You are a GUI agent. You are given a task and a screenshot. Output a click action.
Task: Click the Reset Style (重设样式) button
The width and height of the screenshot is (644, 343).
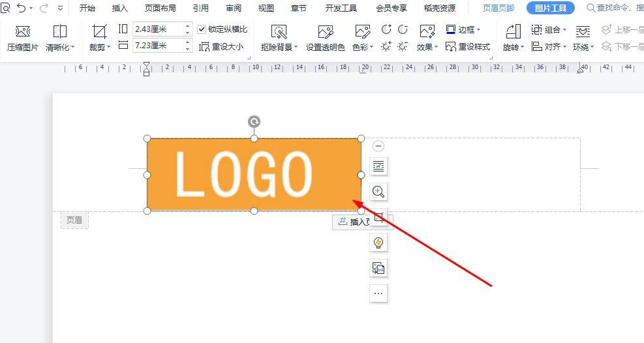point(468,46)
